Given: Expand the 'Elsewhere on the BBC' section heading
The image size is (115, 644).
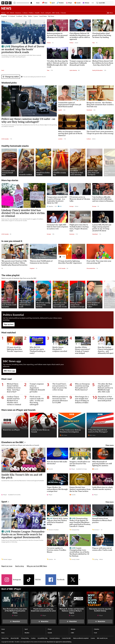Looking at the screenshot, I should [x=14, y=442].
